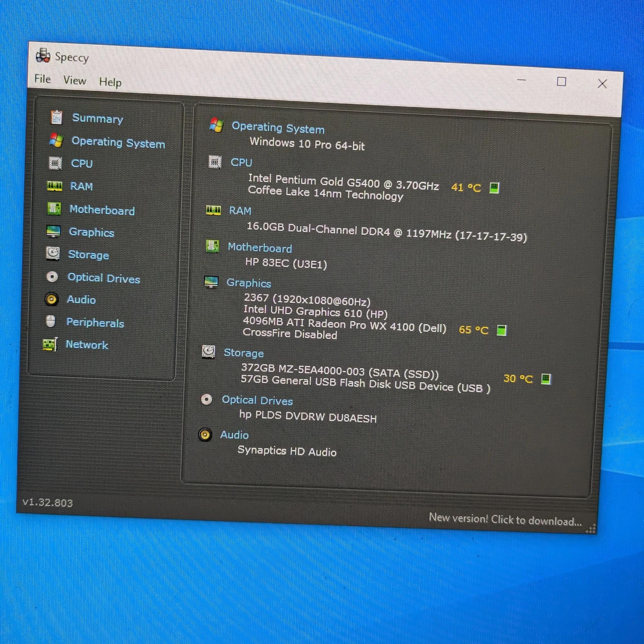The image size is (644, 644).
Task: Go to the CPU section in sidebar
Action: click(82, 163)
